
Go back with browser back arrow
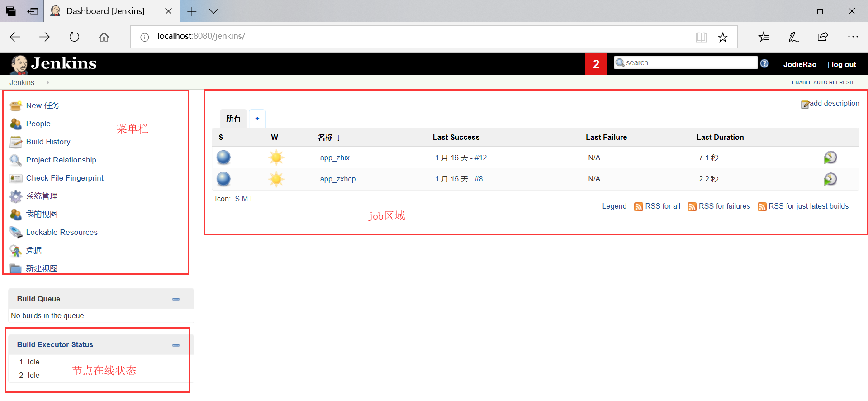pos(15,37)
